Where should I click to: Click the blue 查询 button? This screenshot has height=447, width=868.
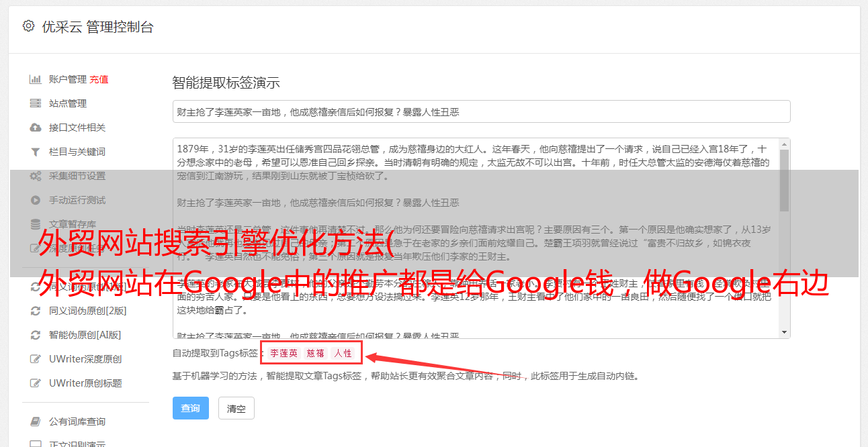pyautogui.click(x=191, y=408)
